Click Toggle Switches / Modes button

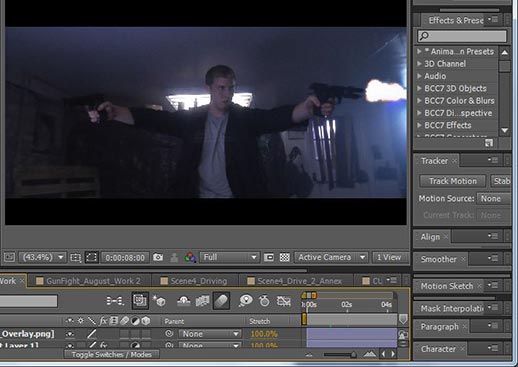(x=112, y=355)
